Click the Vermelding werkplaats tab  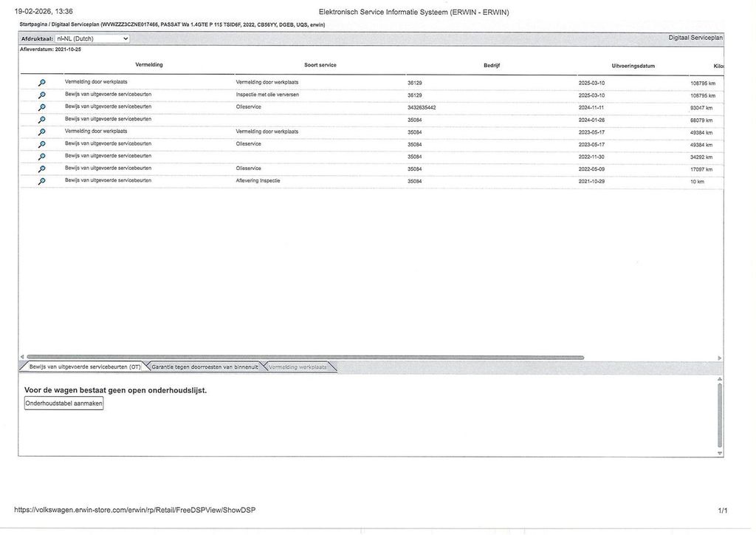click(297, 367)
